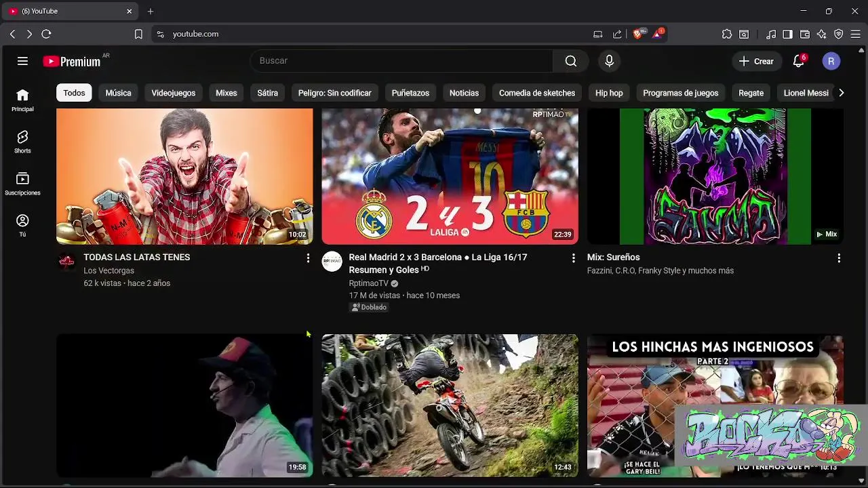Open options menu for Mix: Sureños
868x488 pixels.
click(x=839, y=258)
